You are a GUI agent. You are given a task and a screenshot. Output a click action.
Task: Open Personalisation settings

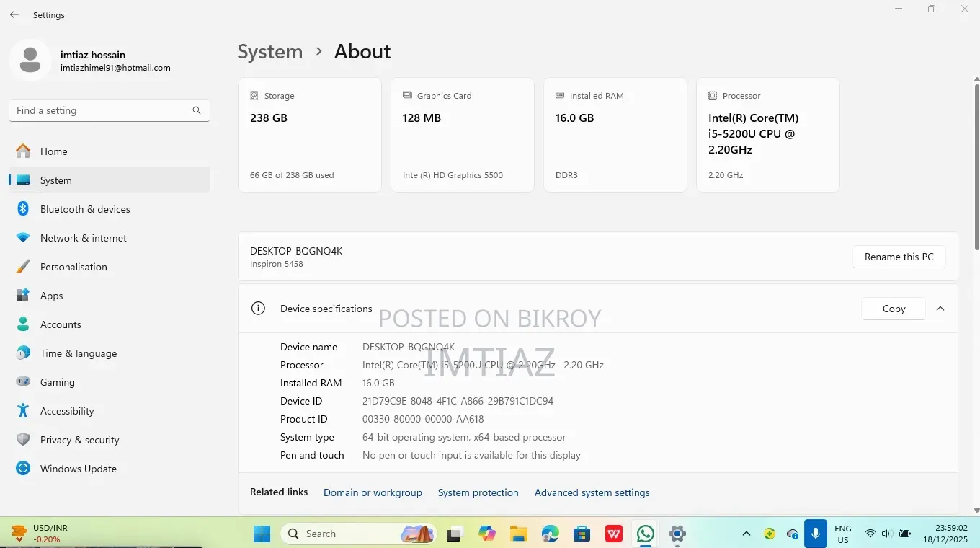click(x=110, y=267)
